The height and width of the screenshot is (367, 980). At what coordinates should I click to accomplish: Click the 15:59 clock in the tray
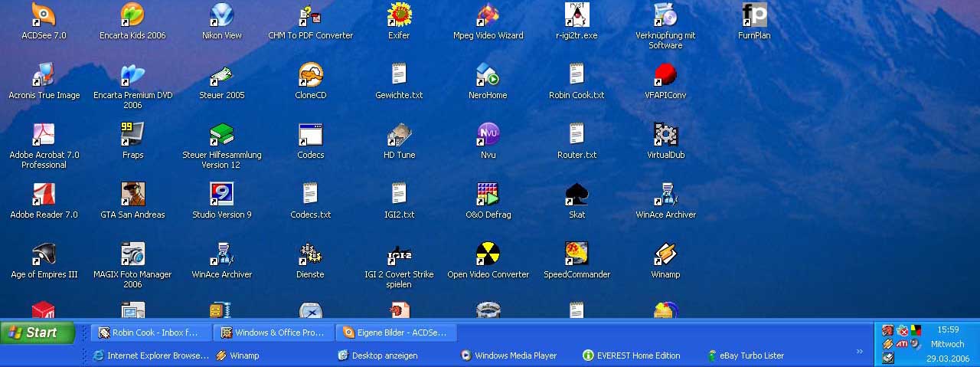pos(948,330)
